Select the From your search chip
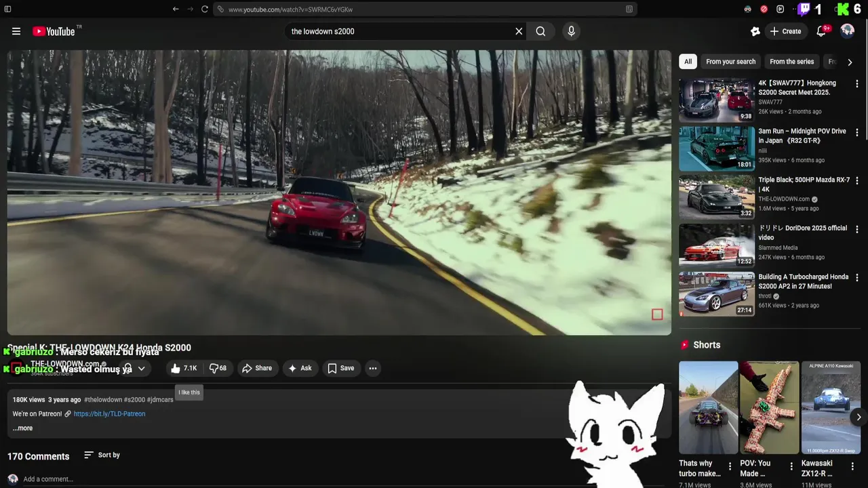The image size is (868, 488). click(x=730, y=62)
